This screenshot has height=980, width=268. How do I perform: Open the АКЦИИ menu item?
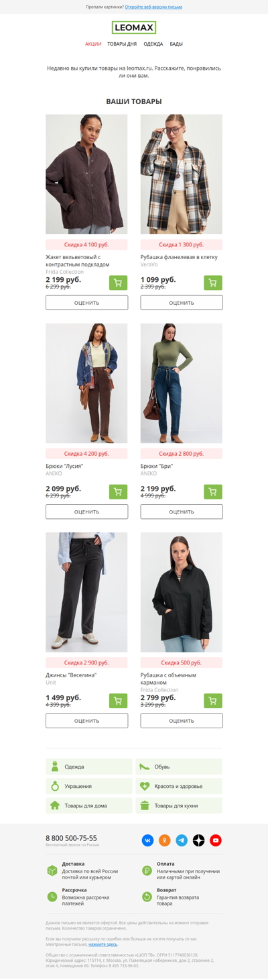(x=93, y=44)
